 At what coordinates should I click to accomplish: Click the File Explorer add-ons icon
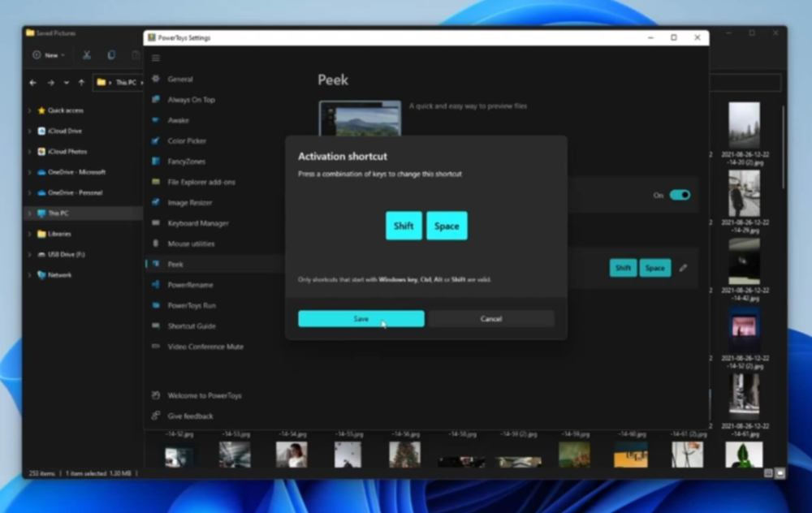click(156, 181)
